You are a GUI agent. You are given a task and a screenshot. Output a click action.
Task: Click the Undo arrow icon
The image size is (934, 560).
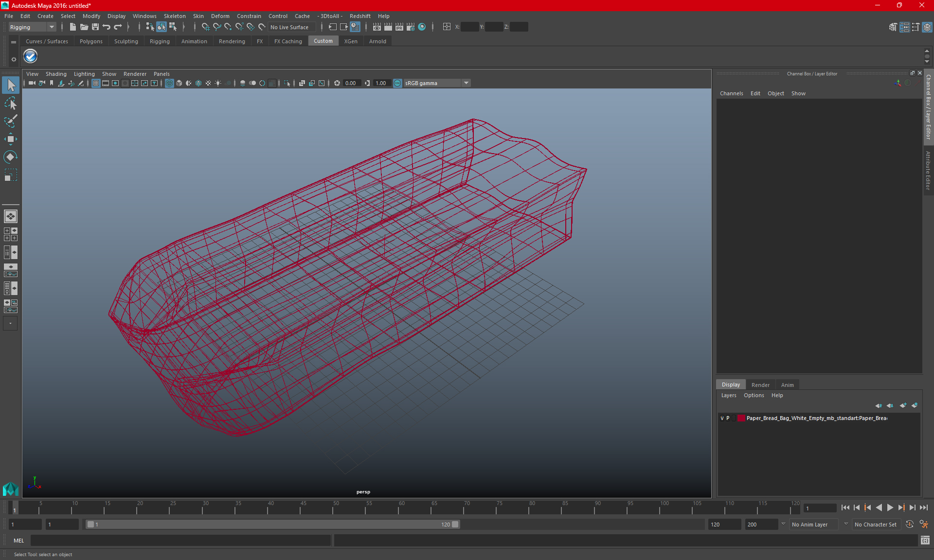click(x=107, y=27)
